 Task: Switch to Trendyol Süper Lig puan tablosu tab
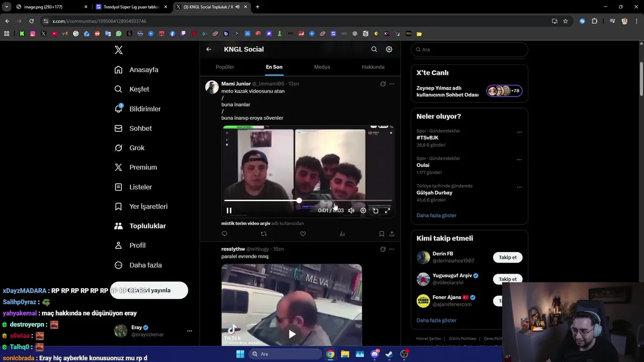(x=131, y=7)
